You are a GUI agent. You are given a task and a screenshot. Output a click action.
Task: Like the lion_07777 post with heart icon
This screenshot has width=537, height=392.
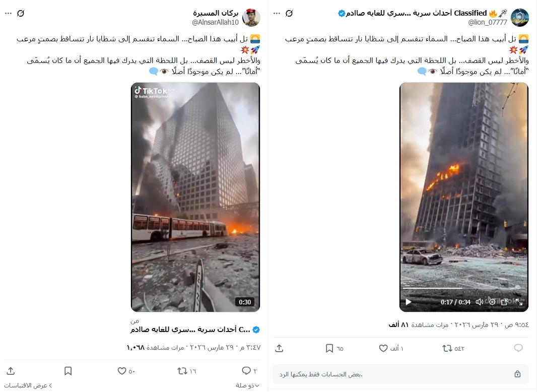coord(383,349)
